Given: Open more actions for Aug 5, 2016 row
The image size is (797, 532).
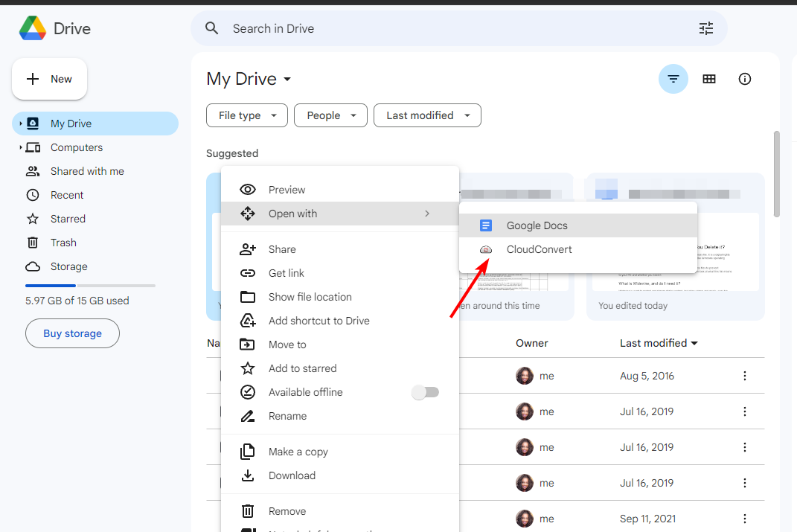Looking at the screenshot, I should tap(745, 376).
